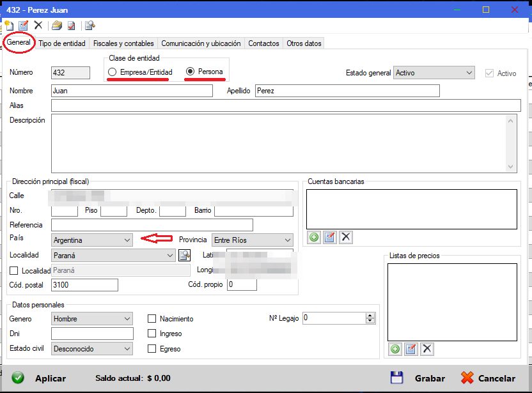
Task: Delete bank account using X icon
Action: point(346,236)
